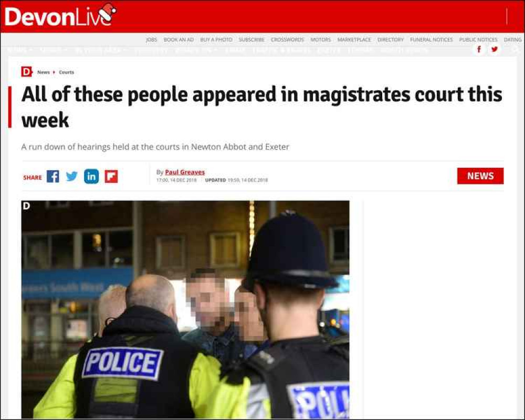The width and height of the screenshot is (525, 420).
Task: Click the Subscribe menu link
Action: tap(251, 39)
